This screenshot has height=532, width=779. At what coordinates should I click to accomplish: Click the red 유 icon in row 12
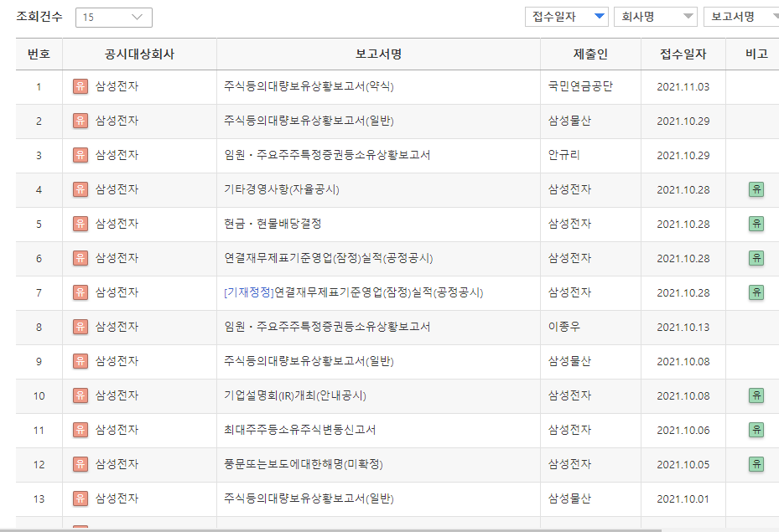80,464
